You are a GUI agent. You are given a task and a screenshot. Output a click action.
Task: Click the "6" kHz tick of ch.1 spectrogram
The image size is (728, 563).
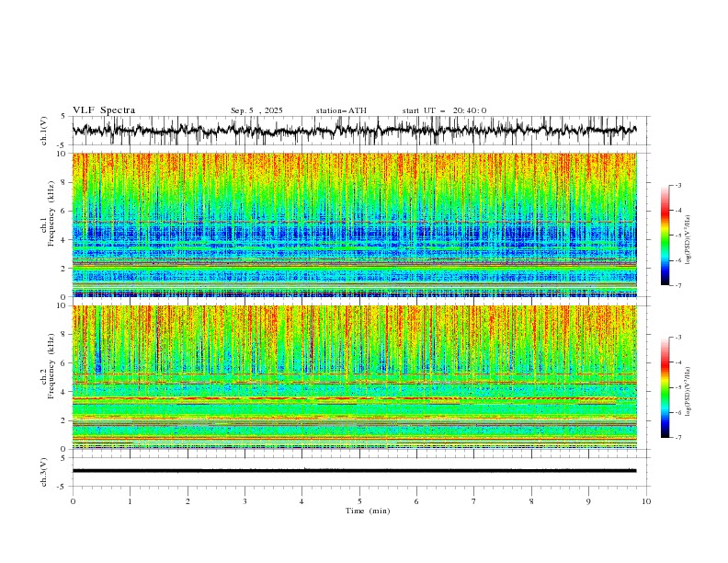pos(65,211)
